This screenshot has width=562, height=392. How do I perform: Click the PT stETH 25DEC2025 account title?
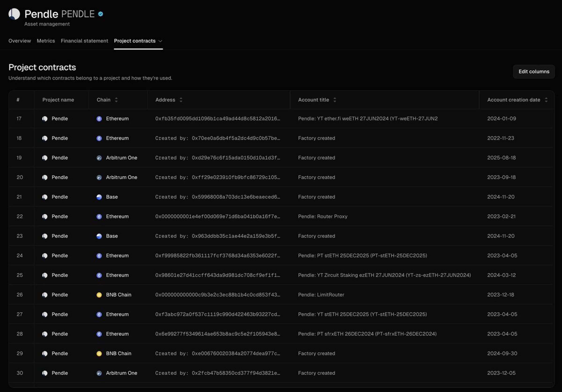(362, 256)
